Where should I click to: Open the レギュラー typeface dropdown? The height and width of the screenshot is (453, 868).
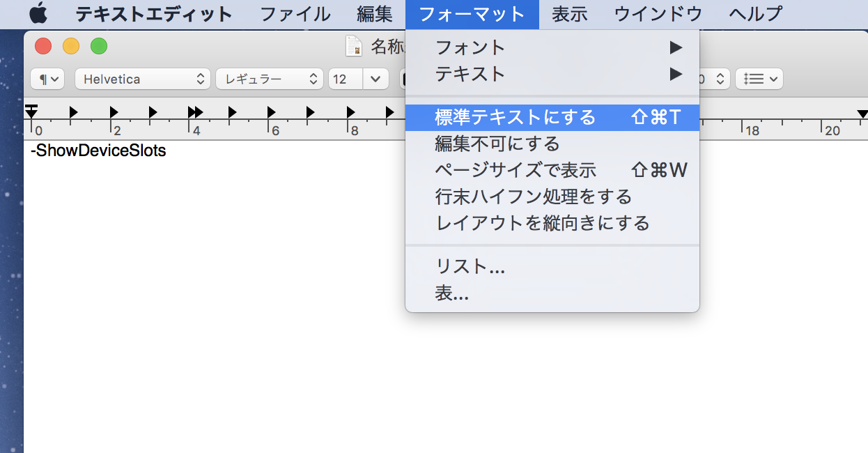pyautogui.click(x=270, y=79)
